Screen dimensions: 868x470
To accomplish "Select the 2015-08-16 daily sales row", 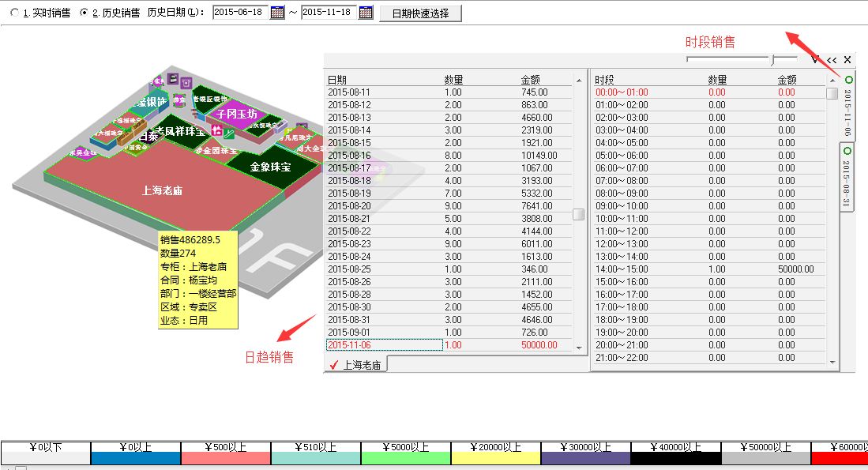I will pyautogui.click(x=449, y=156).
